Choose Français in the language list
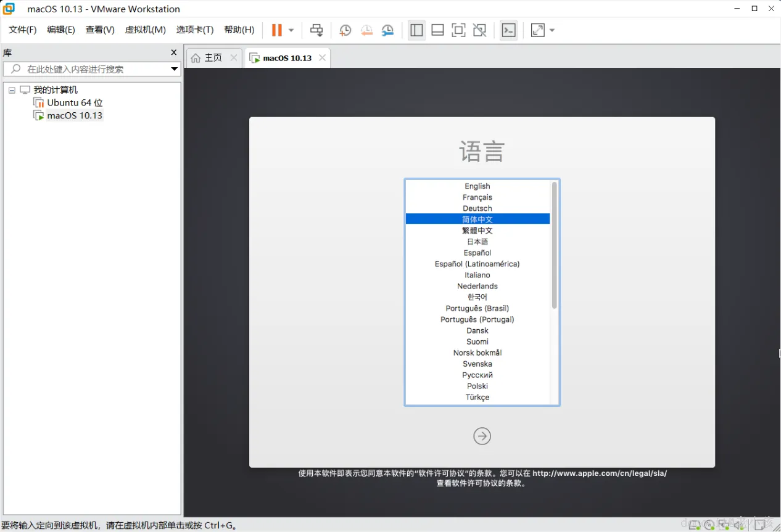This screenshot has width=781, height=532. pos(477,197)
